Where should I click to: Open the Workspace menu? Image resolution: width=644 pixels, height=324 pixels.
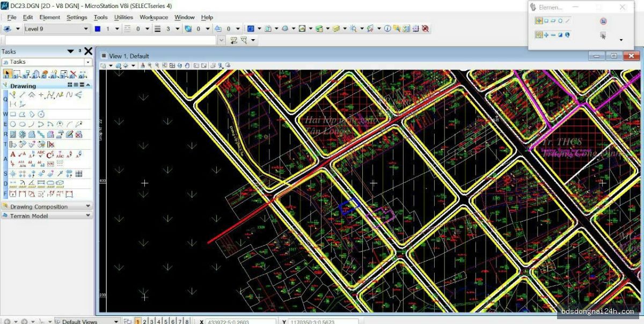tap(154, 17)
